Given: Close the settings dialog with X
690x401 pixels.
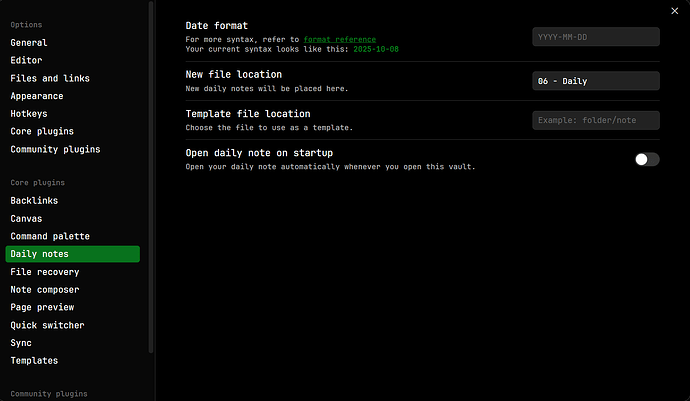Looking at the screenshot, I should coord(674,10).
